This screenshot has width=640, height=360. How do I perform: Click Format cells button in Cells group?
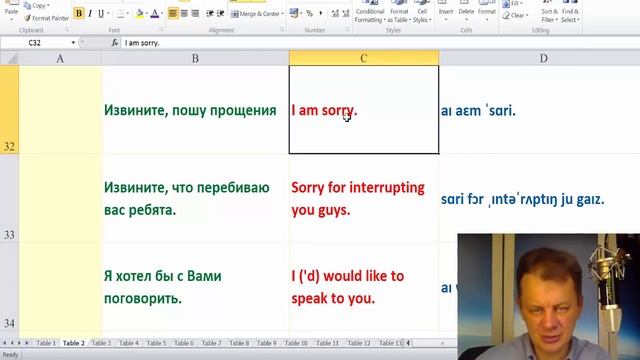click(487, 12)
